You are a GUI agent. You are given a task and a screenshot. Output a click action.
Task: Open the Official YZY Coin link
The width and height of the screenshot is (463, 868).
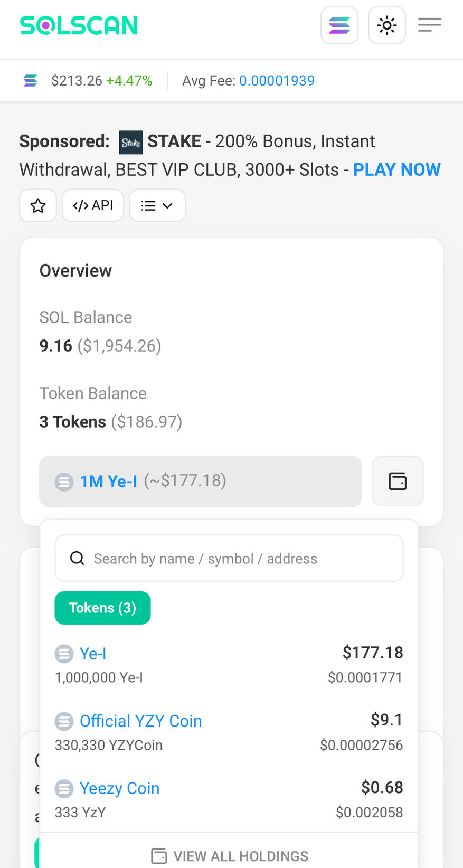point(140,721)
